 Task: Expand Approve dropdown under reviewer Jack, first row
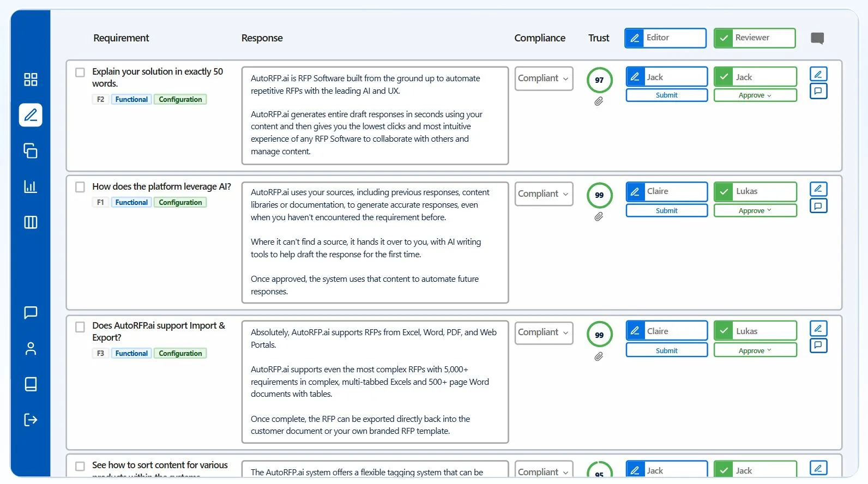click(x=755, y=95)
